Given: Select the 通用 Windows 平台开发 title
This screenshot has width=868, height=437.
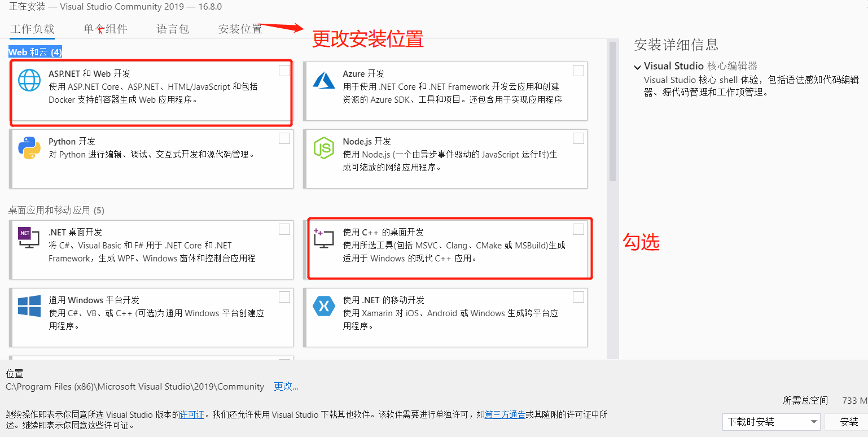Looking at the screenshot, I should (94, 300).
